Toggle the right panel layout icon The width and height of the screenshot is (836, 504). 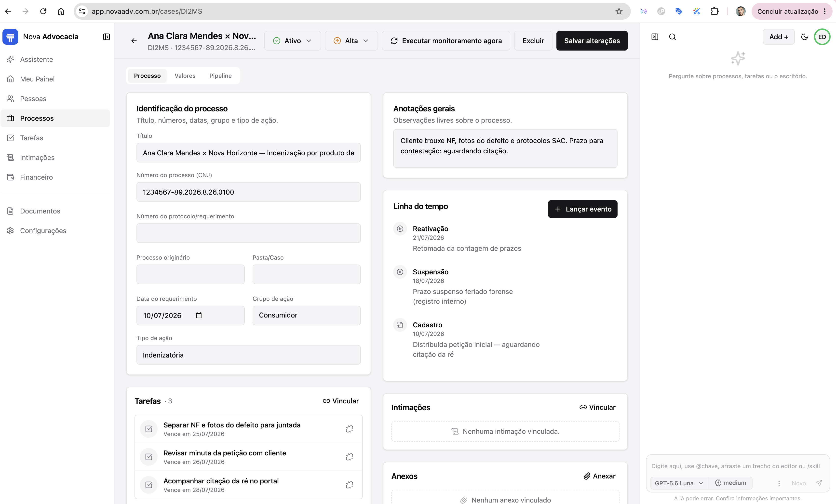coord(654,37)
